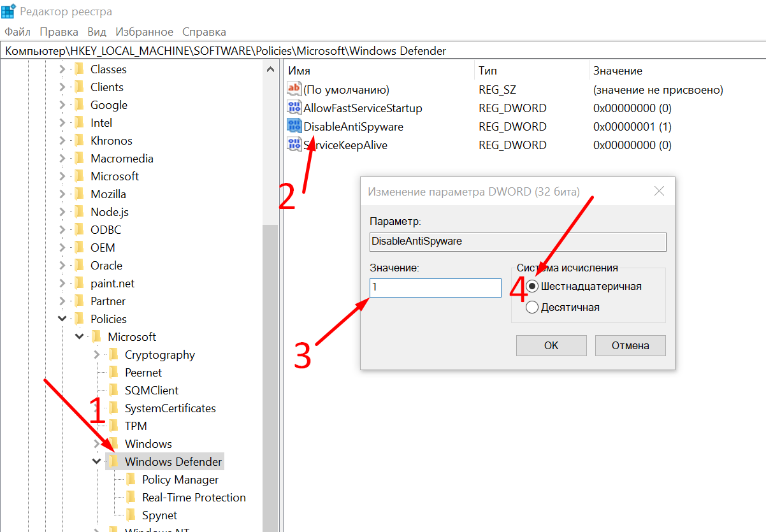The width and height of the screenshot is (766, 532).
Task: Click the (значение не присвоено) value cell
Action: [658, 90]
